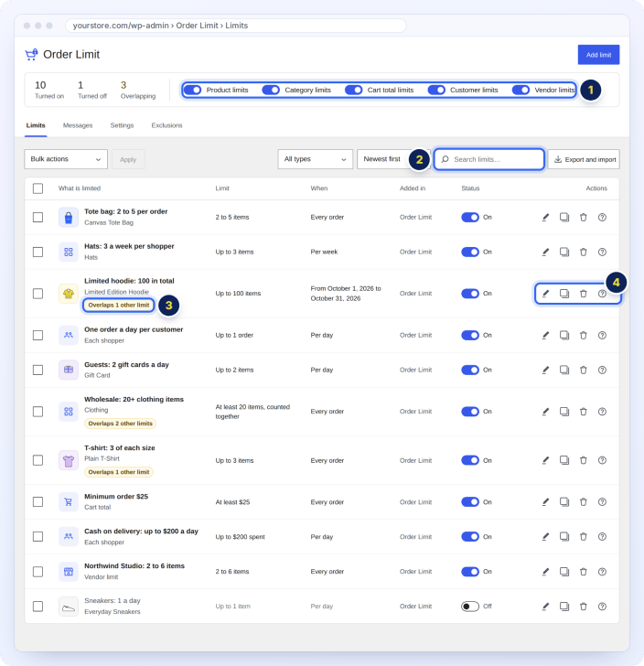The image size is (644, 666).
Task: Click the Overlapping count stat
Action: tap(138, 90)
